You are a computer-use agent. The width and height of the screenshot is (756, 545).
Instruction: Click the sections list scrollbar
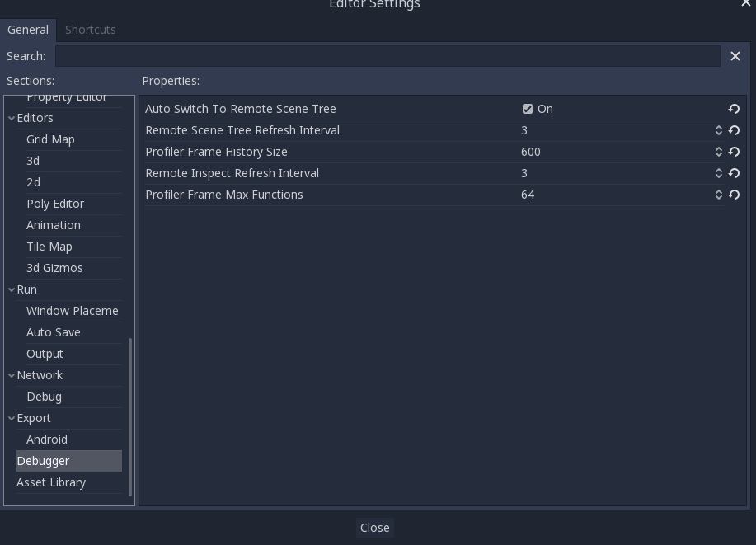(130, 417)
